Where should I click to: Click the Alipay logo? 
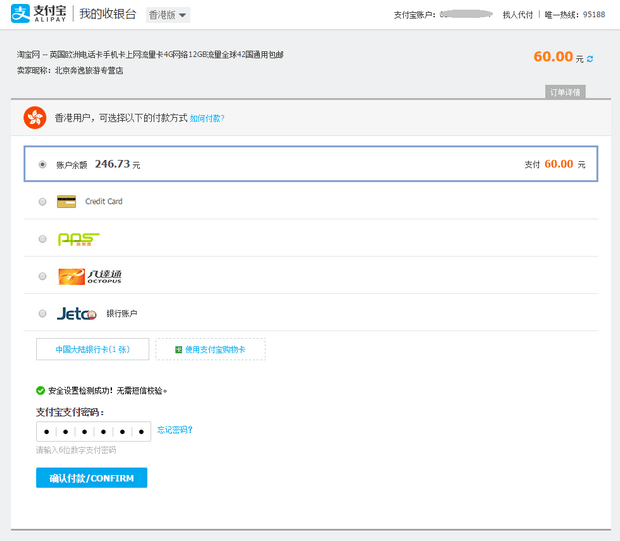tap(39, 13)
